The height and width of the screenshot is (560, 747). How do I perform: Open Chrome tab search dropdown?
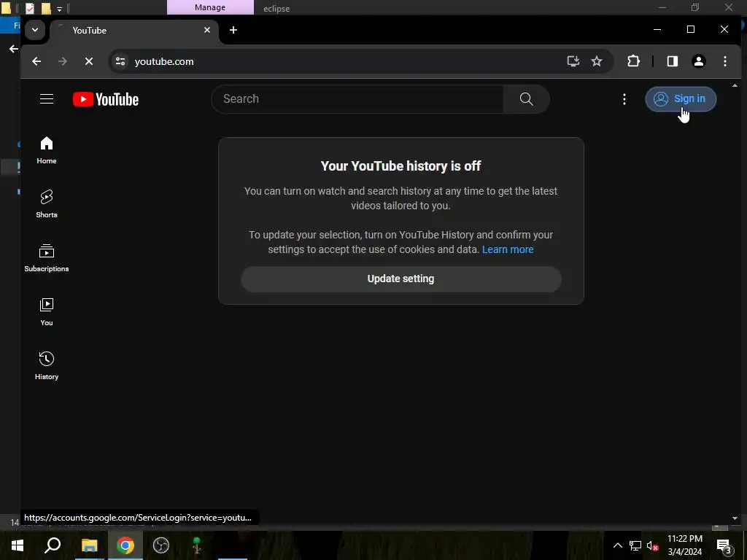pyautogui.click(x=35, y=30)
